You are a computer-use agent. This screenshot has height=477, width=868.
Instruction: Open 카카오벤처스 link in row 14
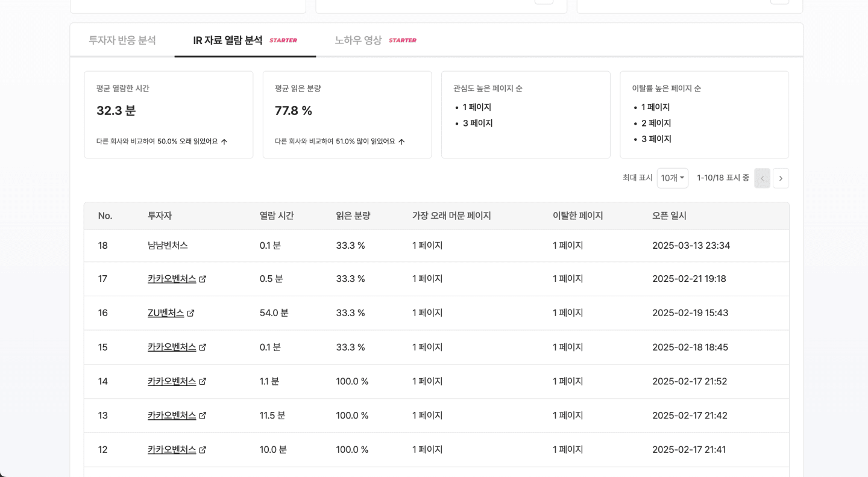coord(172,381)
